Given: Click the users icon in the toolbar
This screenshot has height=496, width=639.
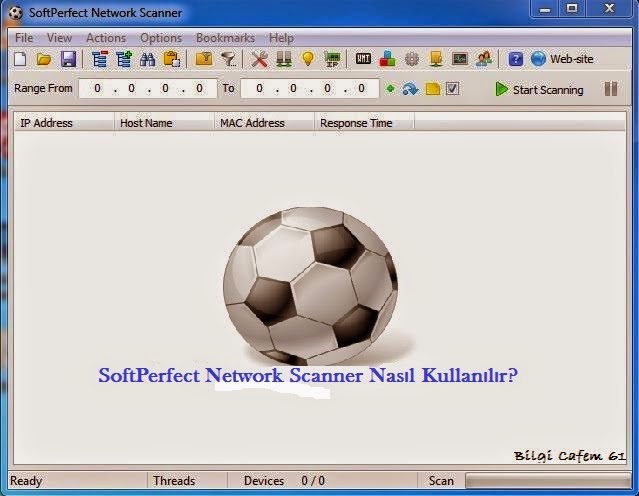Looking at the screenshot, I should pos(484,59).
